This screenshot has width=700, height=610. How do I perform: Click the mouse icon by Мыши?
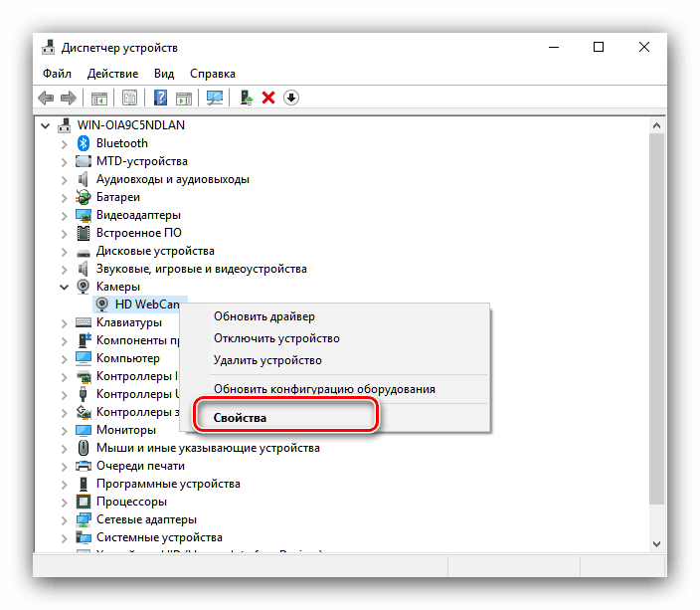pos(84,448)
